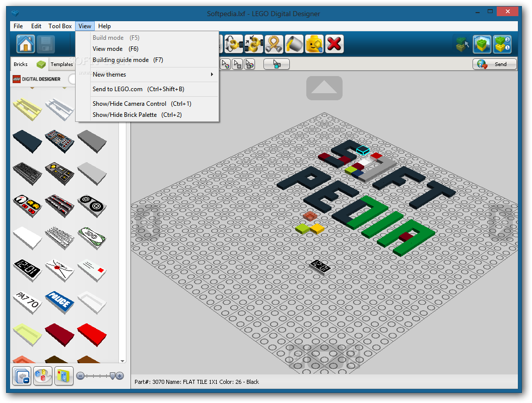The width and height of the screenshot is (532, 403).
Task: Select the Hinge tool
Action: coord(234,44)
